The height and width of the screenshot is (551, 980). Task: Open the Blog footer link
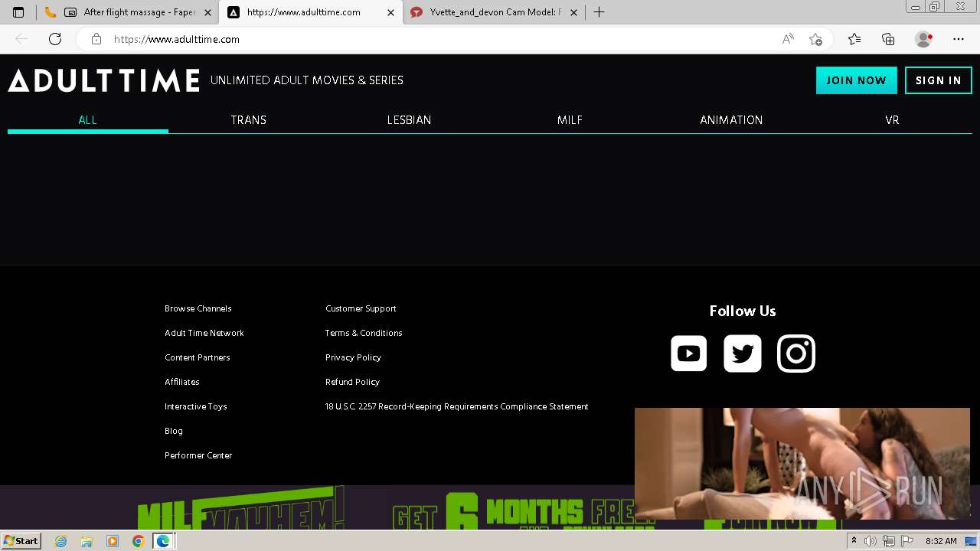pos(174,431)
